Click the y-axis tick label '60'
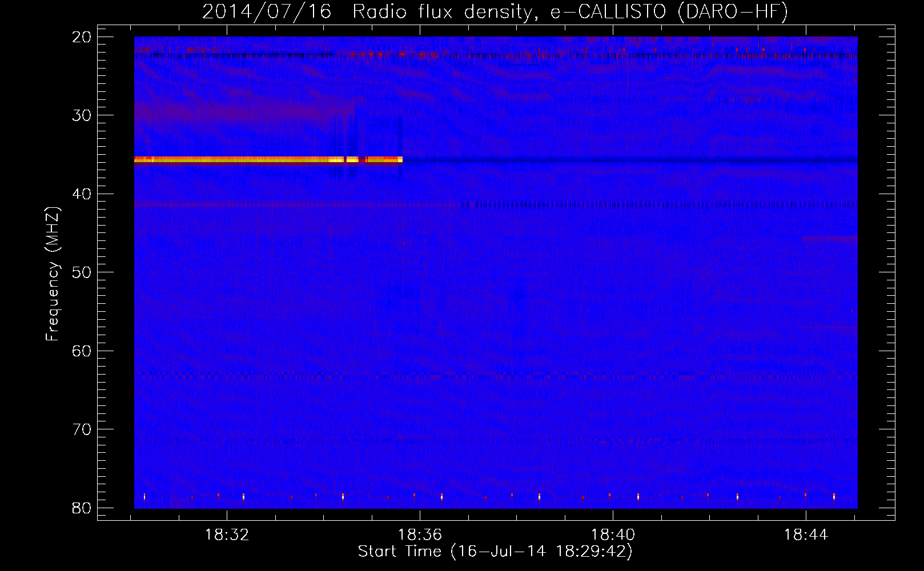Viewport: 924px width, 571px height. pyautogui.click(x=82, y=351)
